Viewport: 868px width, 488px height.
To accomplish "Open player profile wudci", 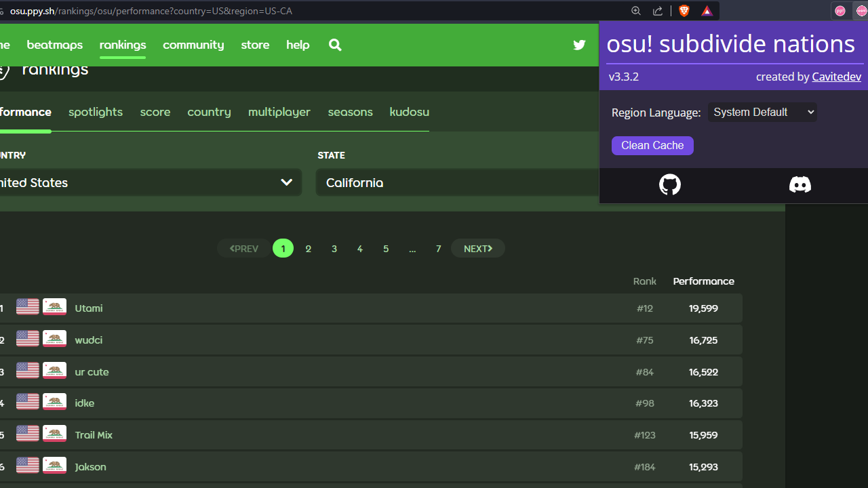I will click(89, 340).
